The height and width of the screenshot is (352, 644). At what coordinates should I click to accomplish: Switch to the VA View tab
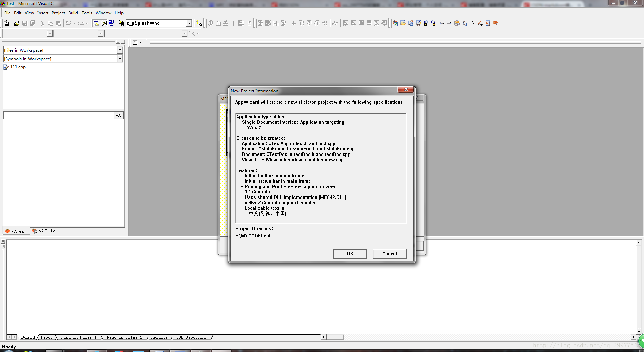pyautogui.click(x=16, y=231)
